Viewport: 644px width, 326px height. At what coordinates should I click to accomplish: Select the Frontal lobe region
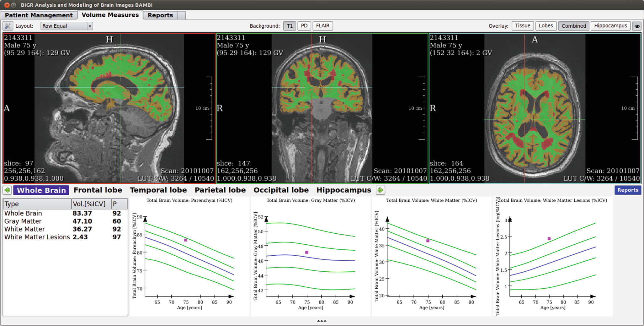(x=98, y=190)
